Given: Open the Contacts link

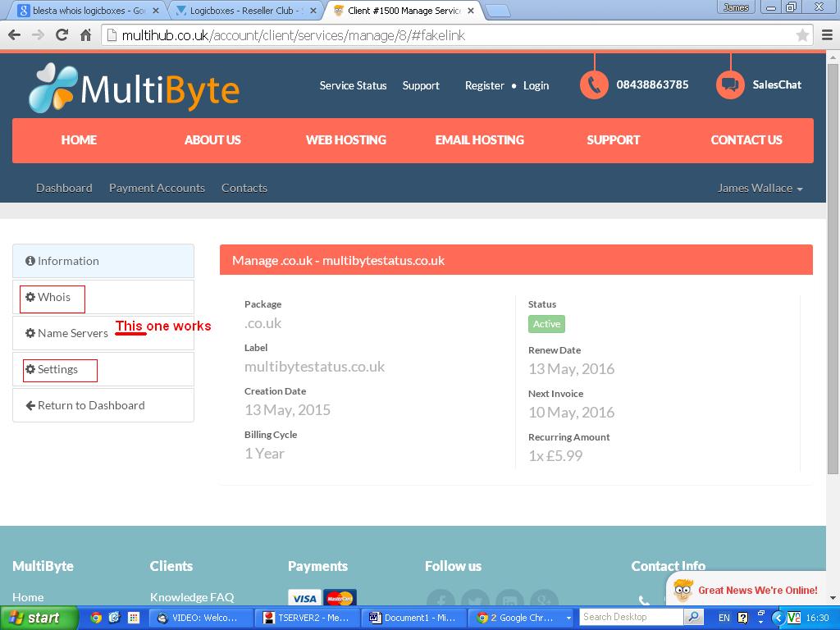Looking at the screenshot, I should point(244,188).
